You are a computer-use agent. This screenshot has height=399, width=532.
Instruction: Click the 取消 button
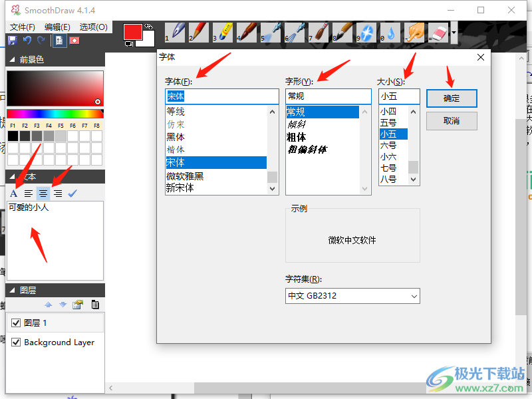pos(452,121)
